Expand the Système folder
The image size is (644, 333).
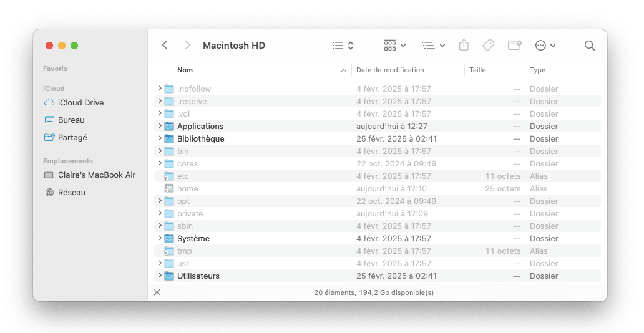[160, 238]
